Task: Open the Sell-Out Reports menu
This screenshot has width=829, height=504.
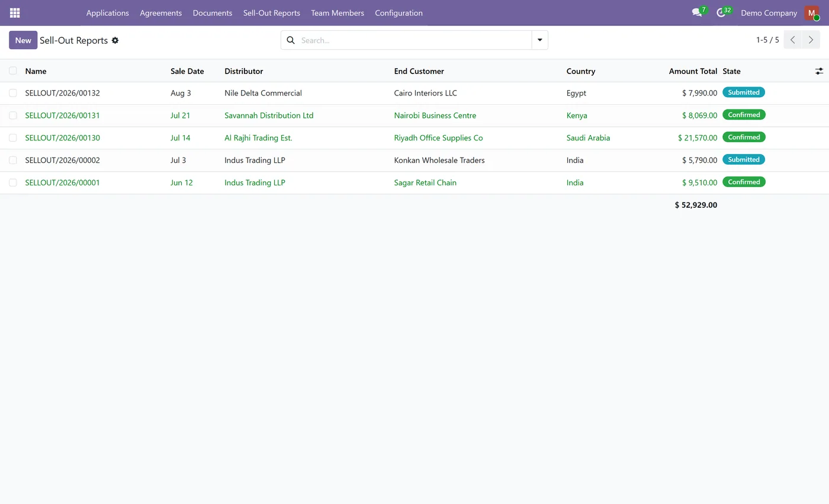Action: click(272, 13)
